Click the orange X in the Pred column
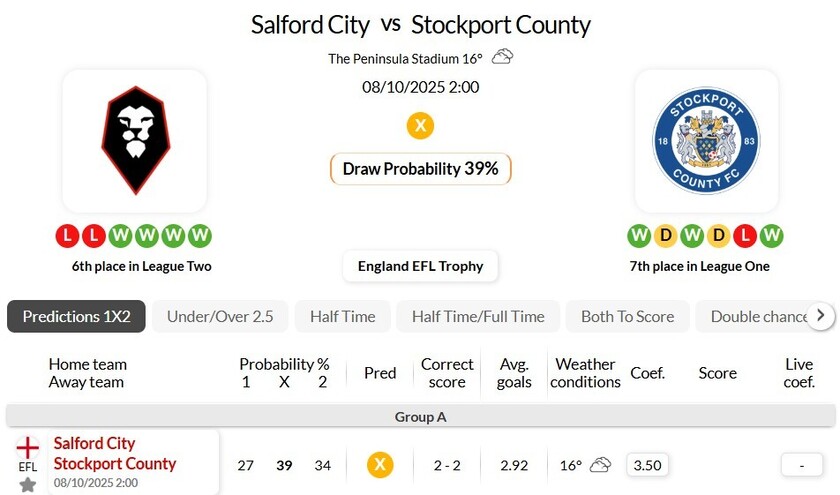The image size is (840, 495). (380, 465)
